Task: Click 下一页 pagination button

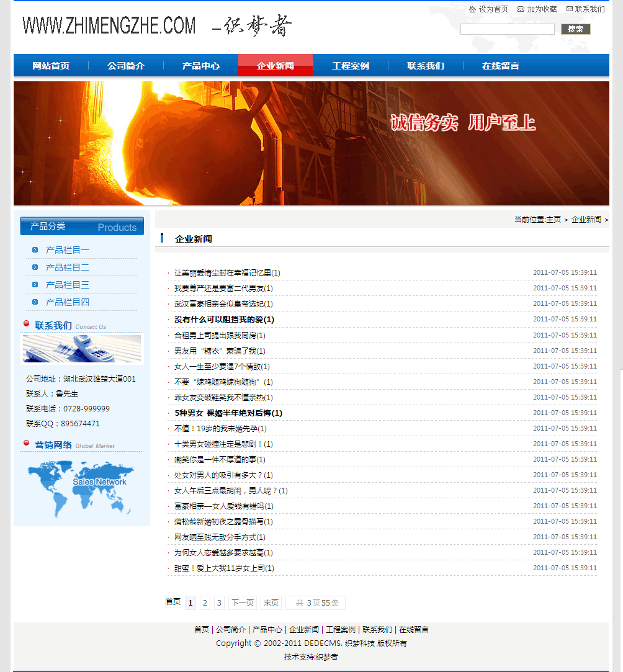Action: [243, 603]
